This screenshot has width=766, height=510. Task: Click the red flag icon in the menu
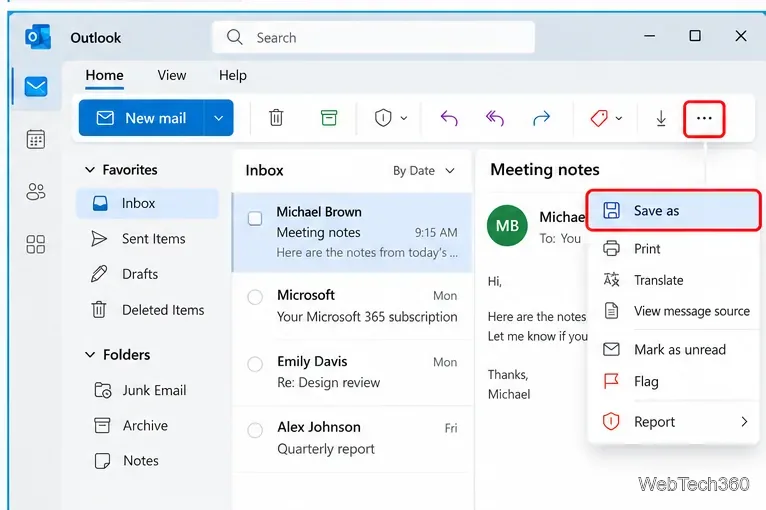pyautogui.click(x=611, y=381)
